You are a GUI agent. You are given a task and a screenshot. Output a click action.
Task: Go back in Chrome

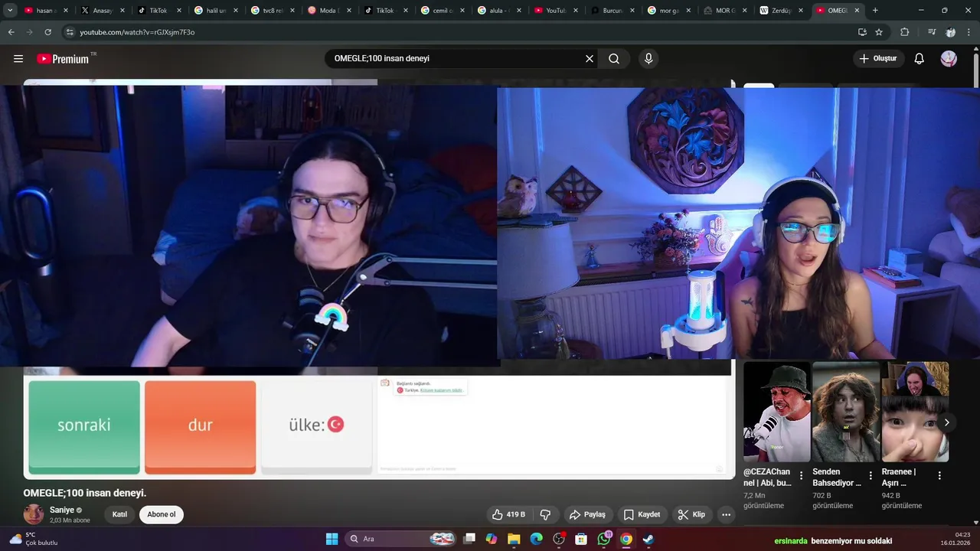click(11, 32)
